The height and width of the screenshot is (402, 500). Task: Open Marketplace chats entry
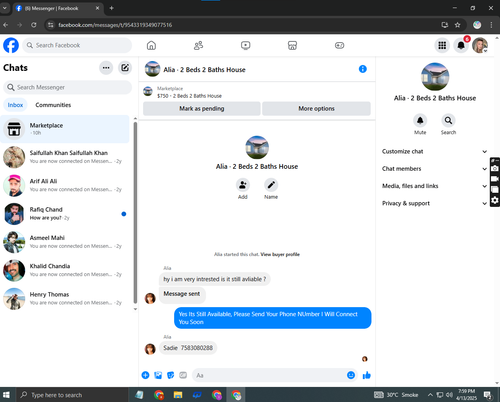pyautogui.click(x=65, y=129)
